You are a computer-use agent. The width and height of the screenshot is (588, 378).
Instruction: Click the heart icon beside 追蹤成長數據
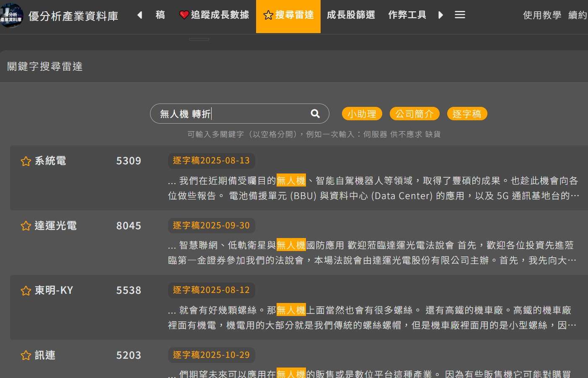[x=184, y=14]
